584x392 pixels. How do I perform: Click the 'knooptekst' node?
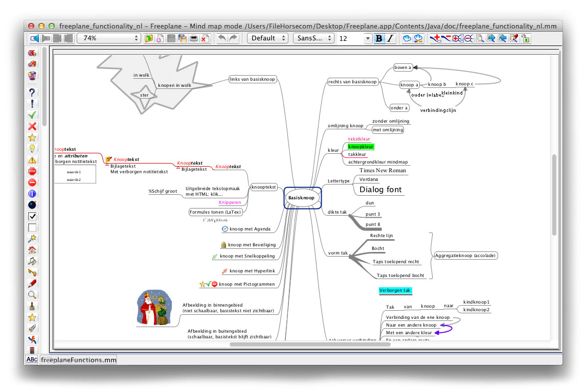pyautogui.click(x=264, y=187)
